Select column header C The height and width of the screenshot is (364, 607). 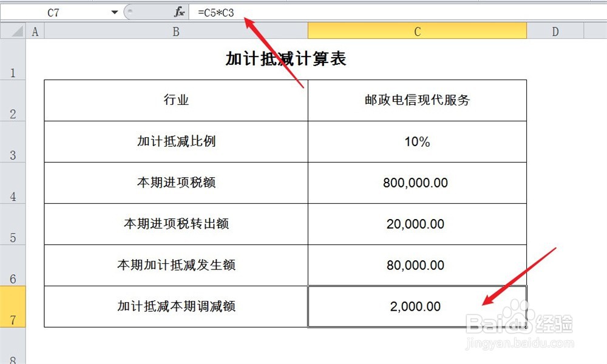417,30
